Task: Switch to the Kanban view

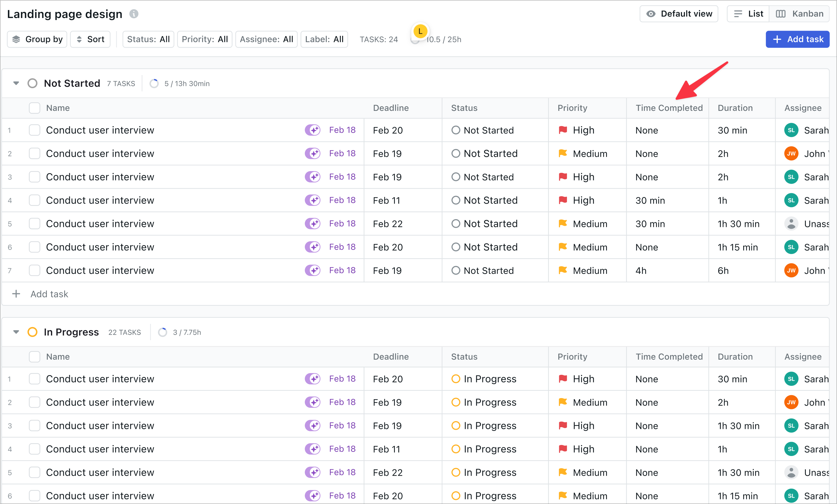Action: 800,14
